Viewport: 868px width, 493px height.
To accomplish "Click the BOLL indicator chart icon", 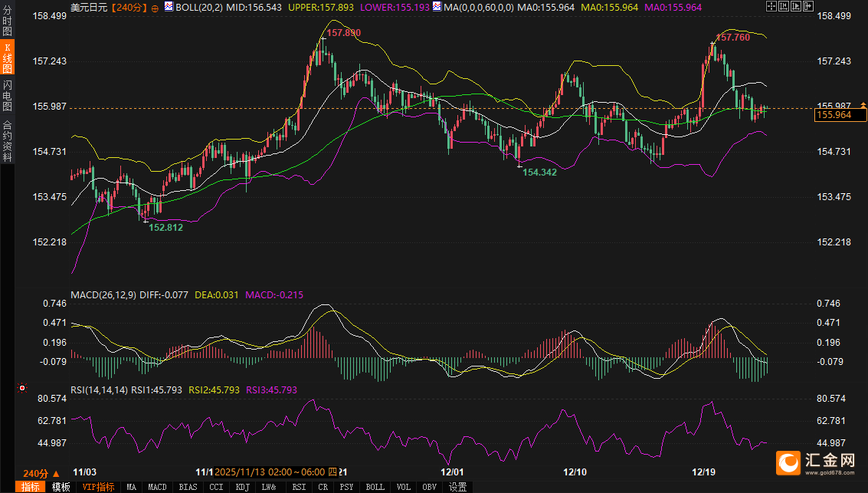I will click(x=170, y=7).
